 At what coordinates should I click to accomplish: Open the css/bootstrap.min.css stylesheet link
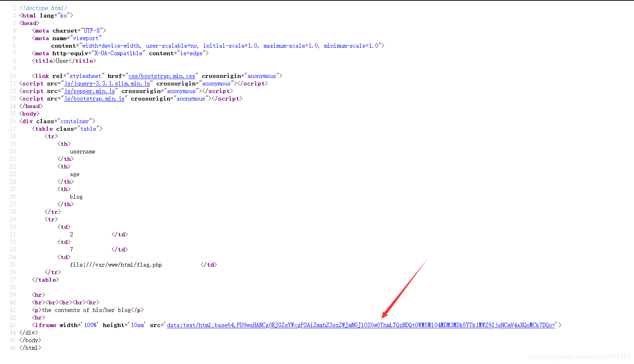point(162,76)
